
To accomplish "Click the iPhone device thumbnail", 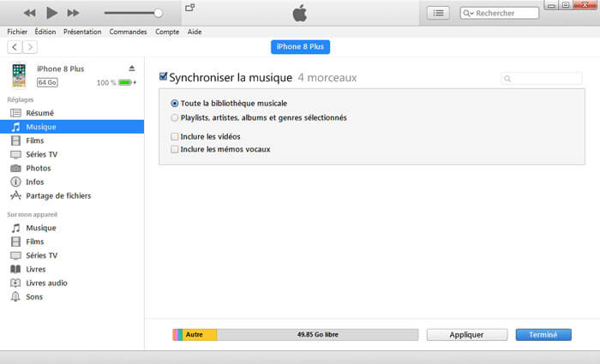I will pyautogui.click(x=19, y=75).
